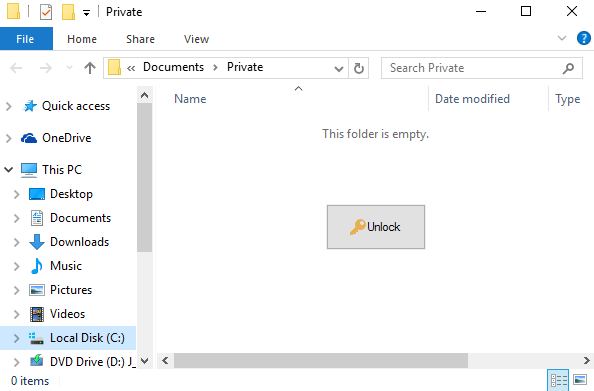The image size is (594, 391).
Task: Switch to Details view layout icon
Action: click(559, 380)
